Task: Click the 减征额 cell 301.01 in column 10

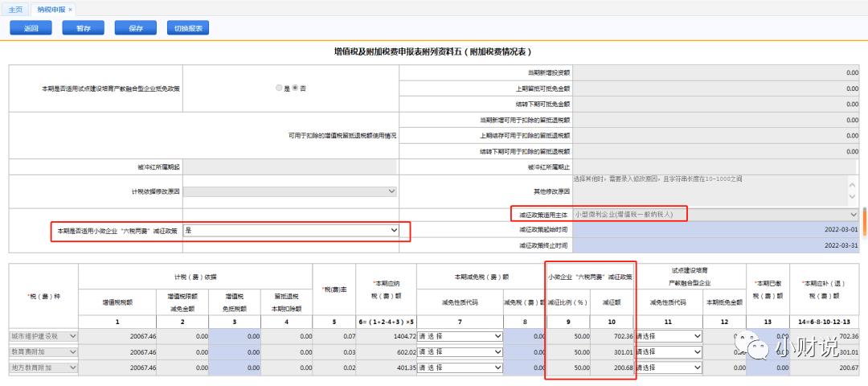Action: [x=612, y=351]
